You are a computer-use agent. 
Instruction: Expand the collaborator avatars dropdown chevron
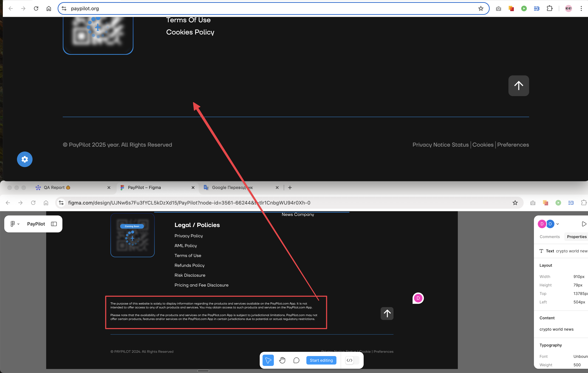coord(558,224)
